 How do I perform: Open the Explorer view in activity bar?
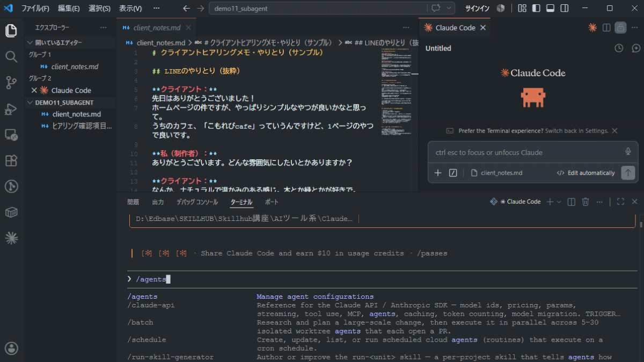pyautogui.click(x=11, y=31)
